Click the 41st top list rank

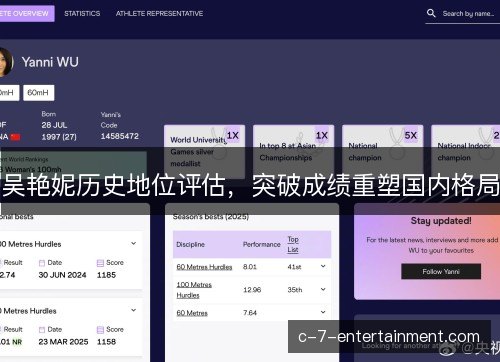pyautogui.click(x=294, y=267)
